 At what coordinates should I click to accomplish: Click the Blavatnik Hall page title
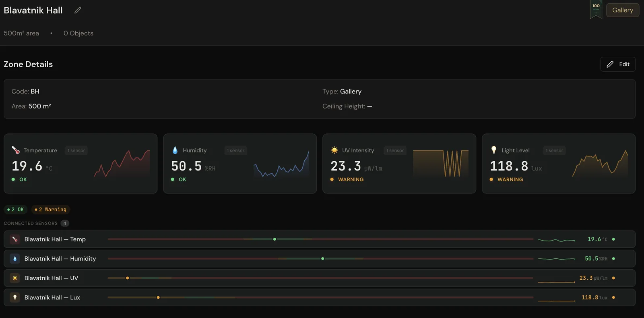click(x=33, y=10)
